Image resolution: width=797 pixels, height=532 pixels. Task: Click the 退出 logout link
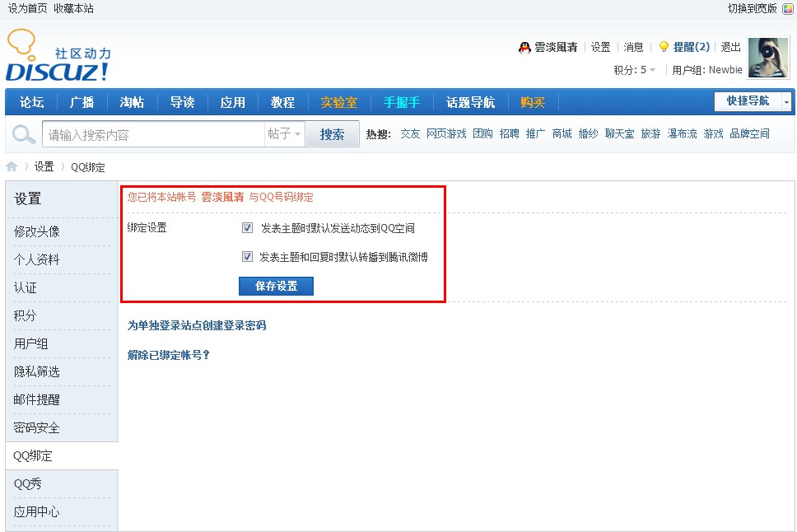731,47
